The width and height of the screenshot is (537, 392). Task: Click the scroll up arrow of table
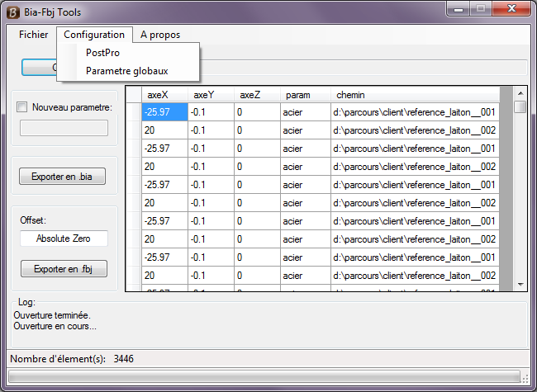520,93
